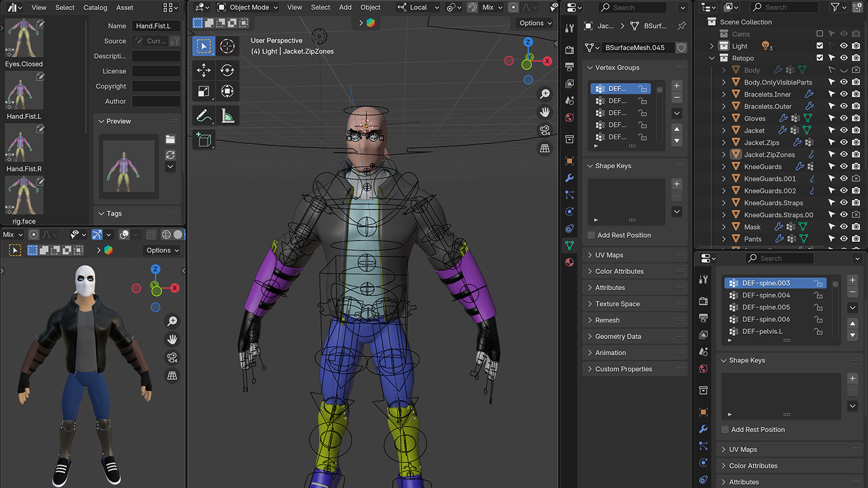This screenshot has height=488, width=868.
Task: Click the Options button in main viewport
Action: pyautogui.click(x=535, y=23)
